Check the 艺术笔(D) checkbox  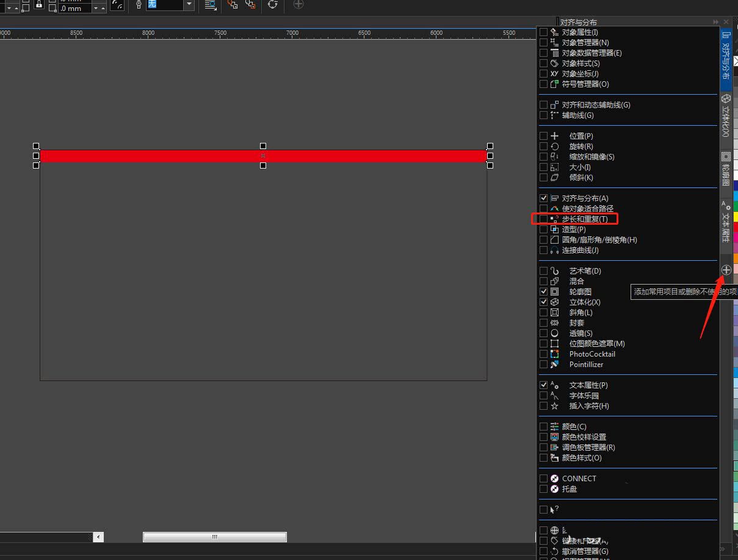(x=543, y=271)
